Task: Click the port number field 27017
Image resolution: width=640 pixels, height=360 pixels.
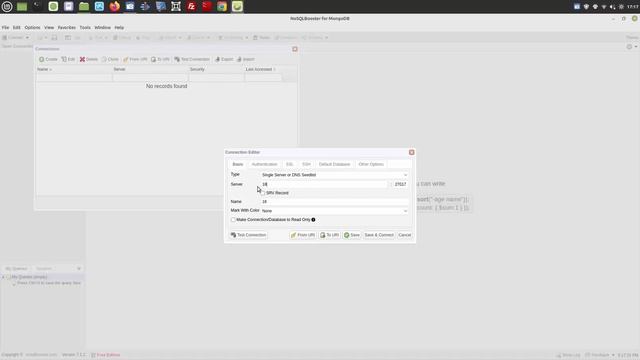Action: pos(400,184)
